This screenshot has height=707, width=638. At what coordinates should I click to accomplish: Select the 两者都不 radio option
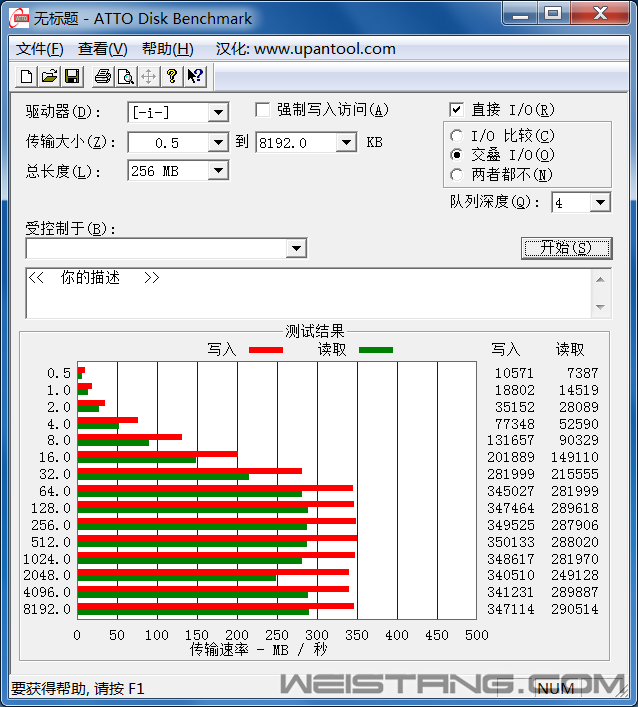[456, 174]
